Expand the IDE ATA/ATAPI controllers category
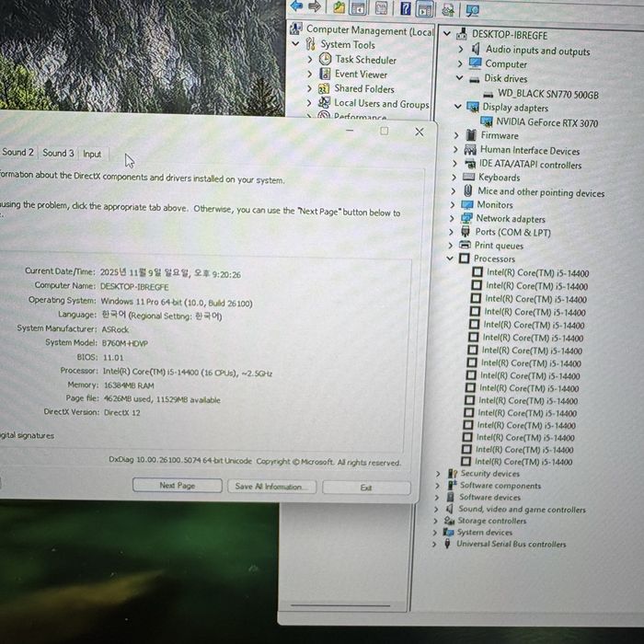Screen dimensions: 644x644 pos(454,164)
